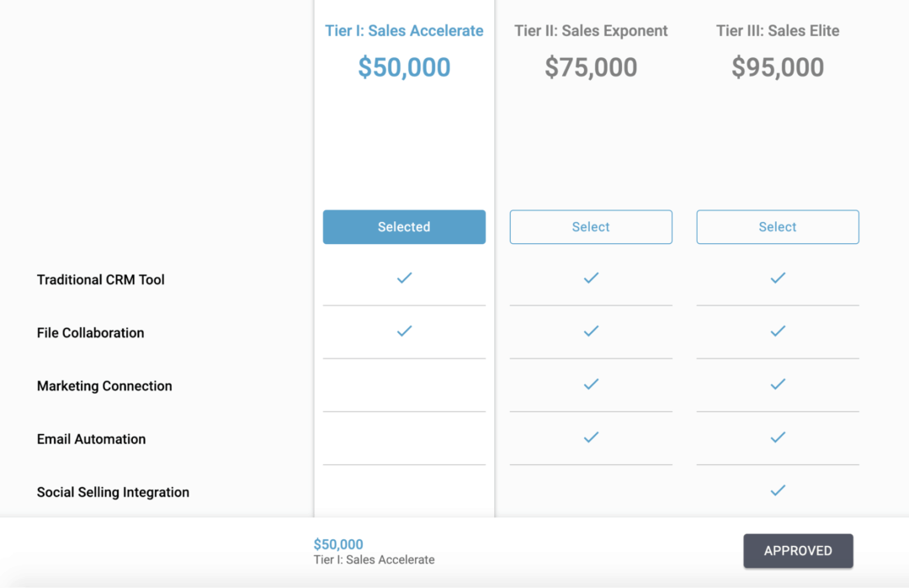The height and width of the screenshot is (588, 909).
Task: Click Tier III Email Automation checkmark
Action: coord(778,437)
